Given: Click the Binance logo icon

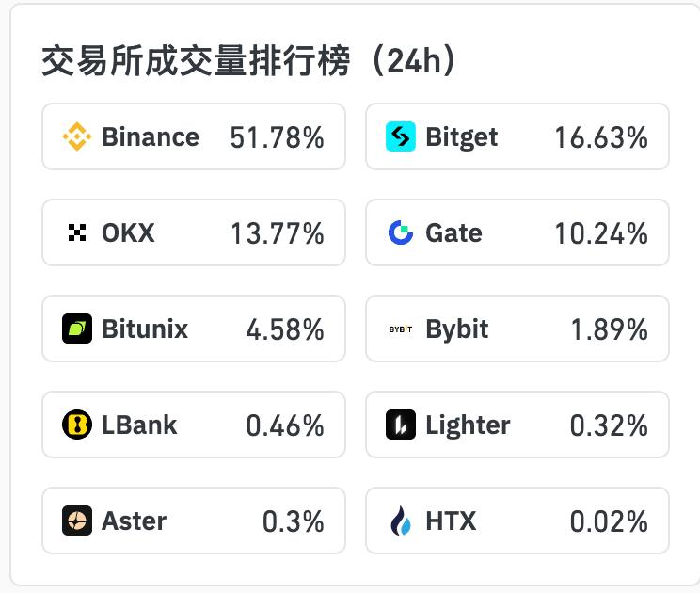Looking at the screenshot, I should [77, 137].
